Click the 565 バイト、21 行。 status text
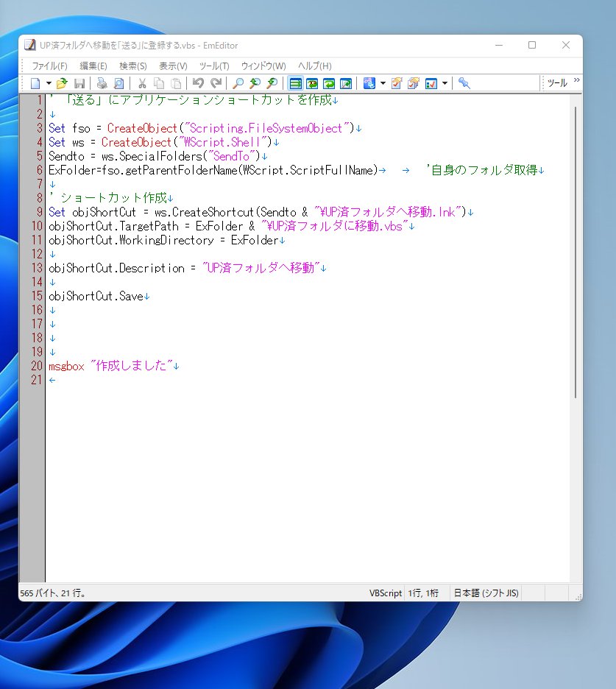Viewport: 616px width, 689px height. pyautogui.click(x=53, y=593)
